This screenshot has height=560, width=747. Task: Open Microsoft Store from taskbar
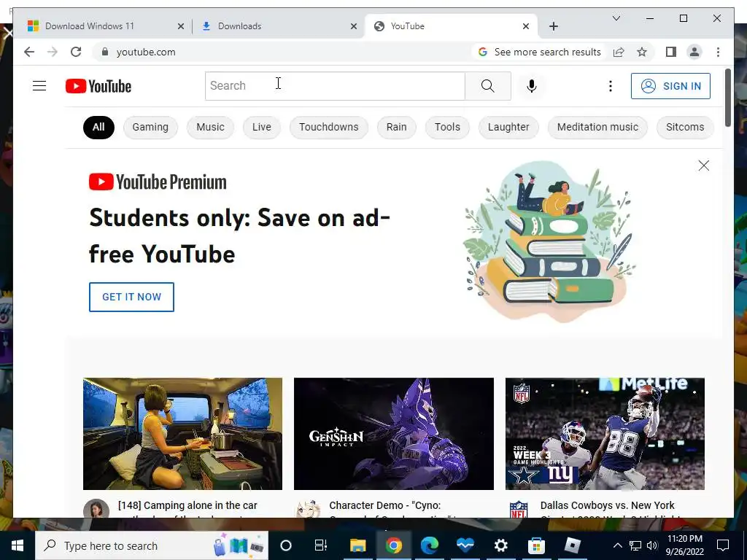tap(536, 545)
